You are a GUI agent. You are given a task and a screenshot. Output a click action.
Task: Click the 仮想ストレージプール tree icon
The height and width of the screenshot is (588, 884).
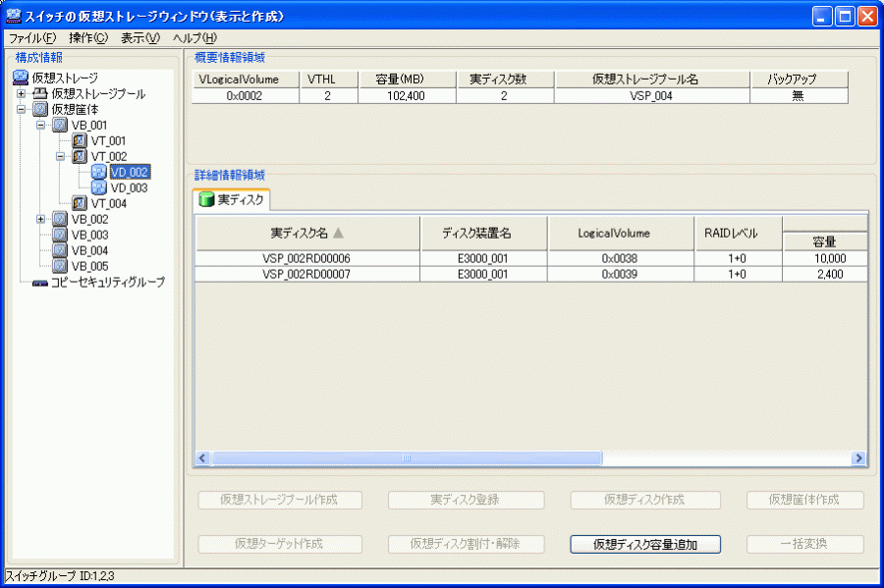tap(40, 93)
